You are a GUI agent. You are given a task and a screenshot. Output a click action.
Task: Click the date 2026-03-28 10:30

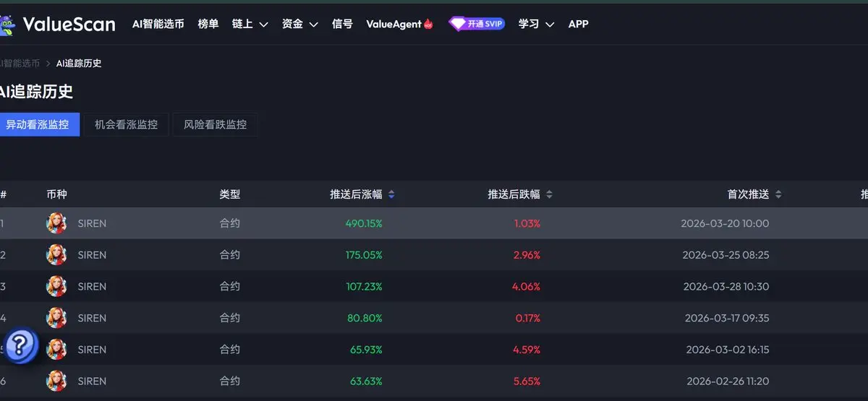726,286
